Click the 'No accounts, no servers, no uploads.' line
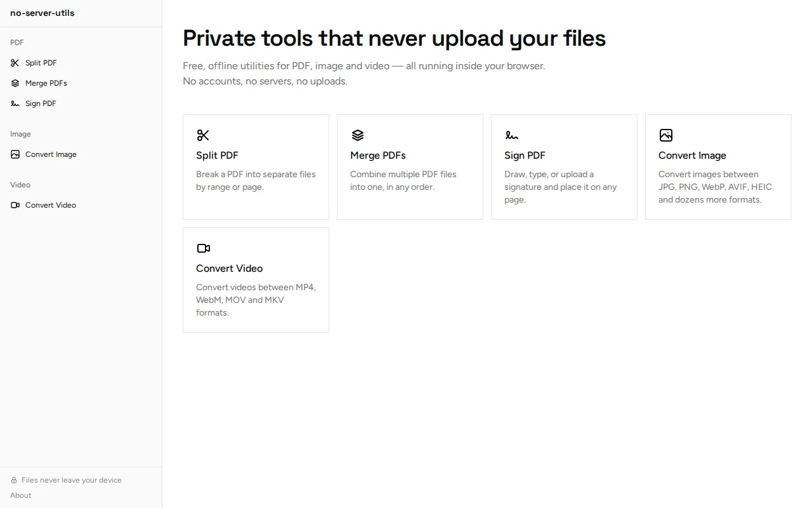812x508 pixels. (265, 81)
